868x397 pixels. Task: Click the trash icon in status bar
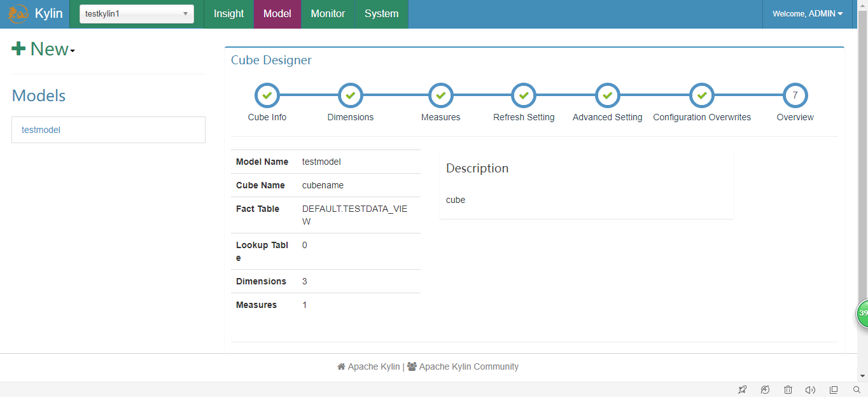click(x=788, y=390)
